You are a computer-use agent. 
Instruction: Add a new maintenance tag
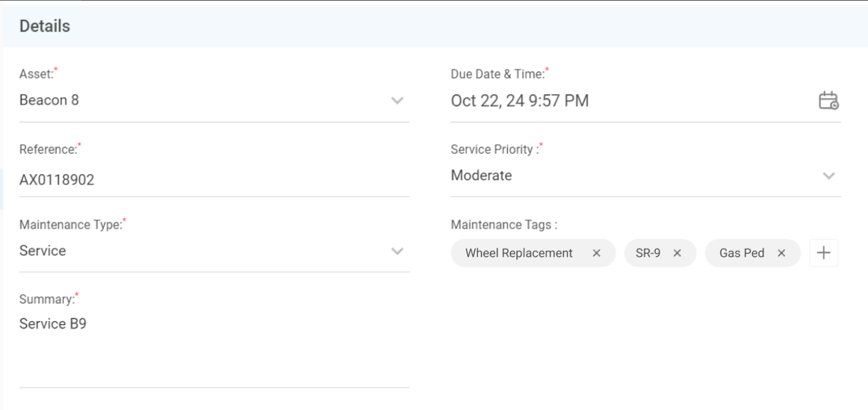823,253
